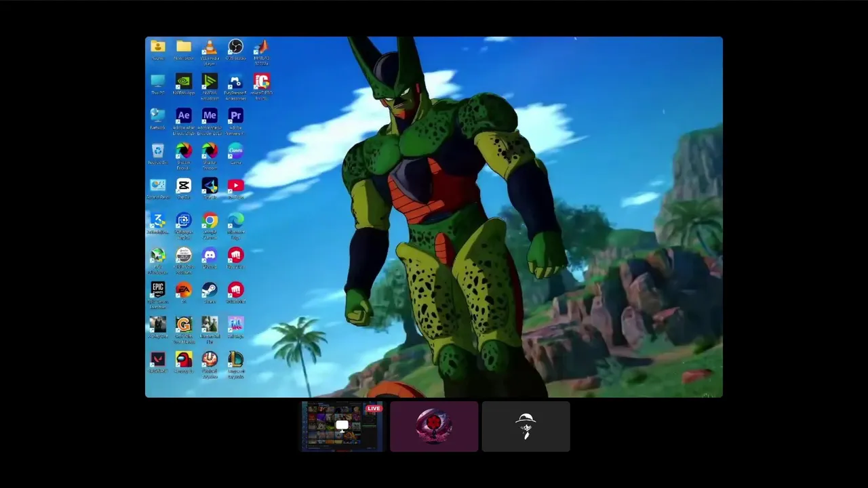This screenshot has height=488, width=868.
Task: Launch Wallpaper Engine shortcut
Action: pyautogui.click(x=183, y=225)
